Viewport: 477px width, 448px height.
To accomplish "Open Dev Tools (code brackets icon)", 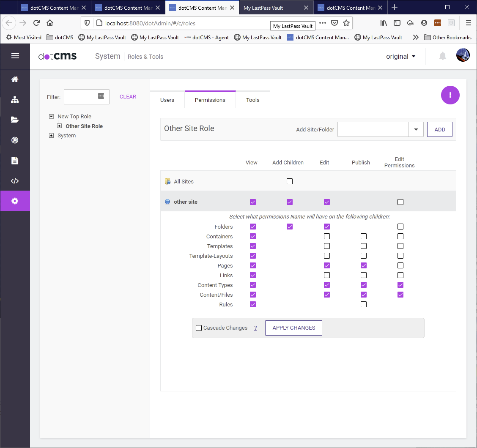I will [15, 180].
